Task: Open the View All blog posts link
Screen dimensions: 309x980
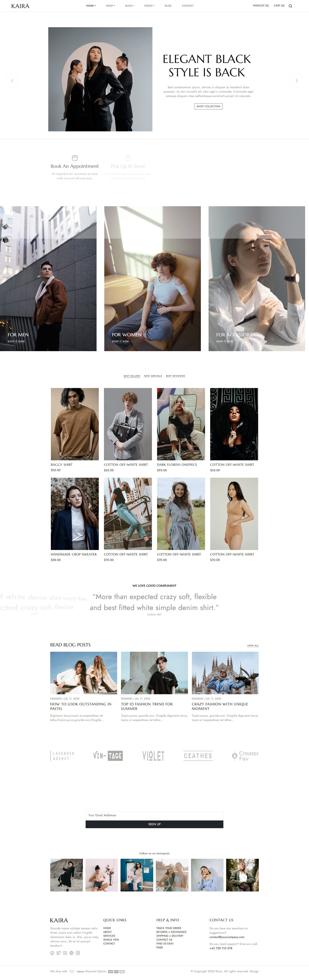Action: click(x=253, y=646)
